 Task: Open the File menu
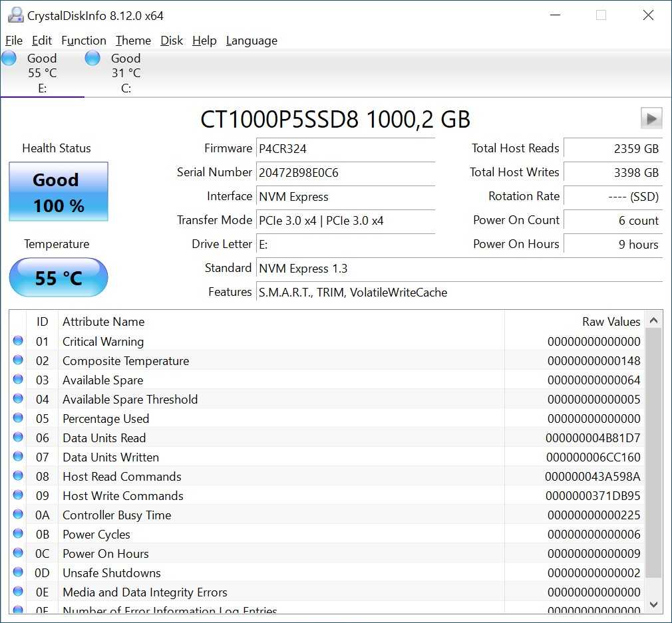tap(13, 41)
